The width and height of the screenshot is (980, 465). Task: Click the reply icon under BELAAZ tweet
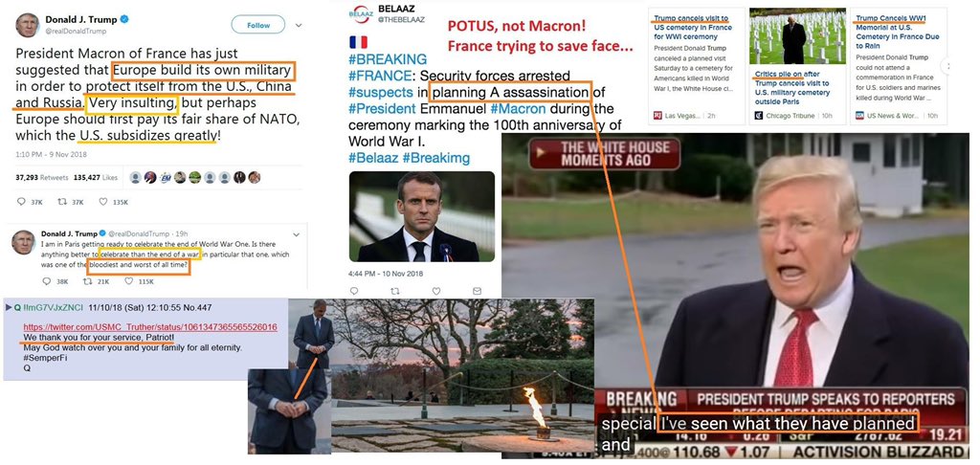pos(354,291)
